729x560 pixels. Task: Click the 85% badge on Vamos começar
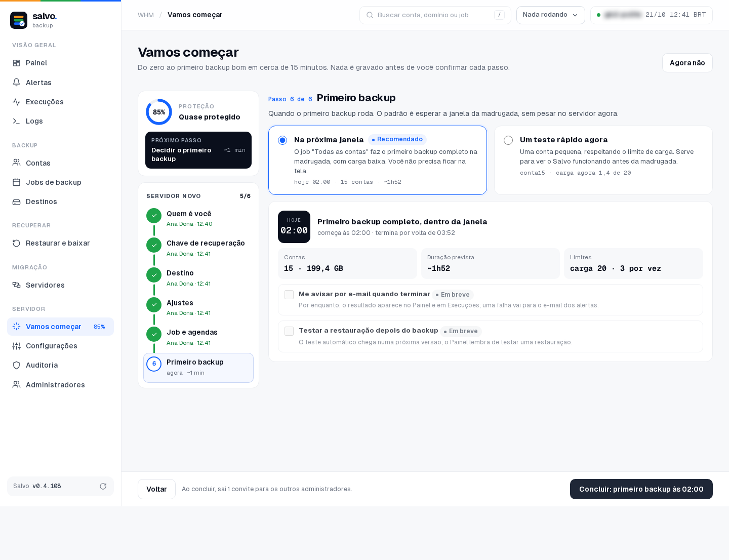point(99,327)
